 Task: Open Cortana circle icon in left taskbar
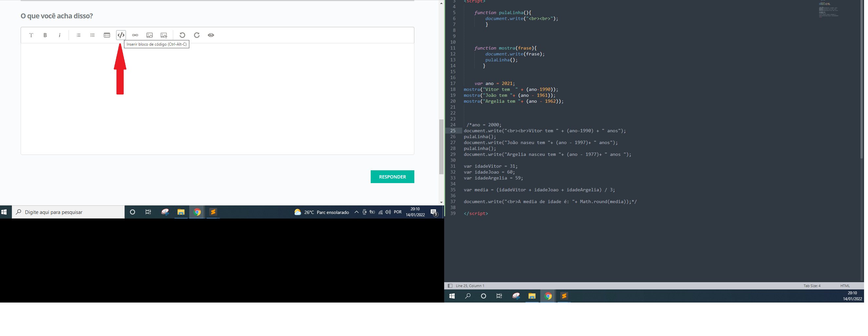pyautogui.click(x=133, y=212)
